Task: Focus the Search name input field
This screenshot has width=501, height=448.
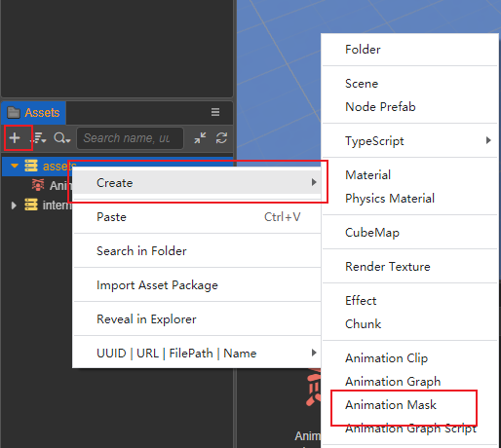Action: [130, 138]
